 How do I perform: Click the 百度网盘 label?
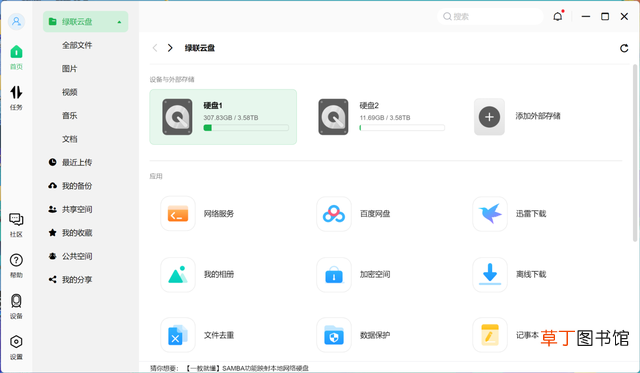tap(375, 214)
